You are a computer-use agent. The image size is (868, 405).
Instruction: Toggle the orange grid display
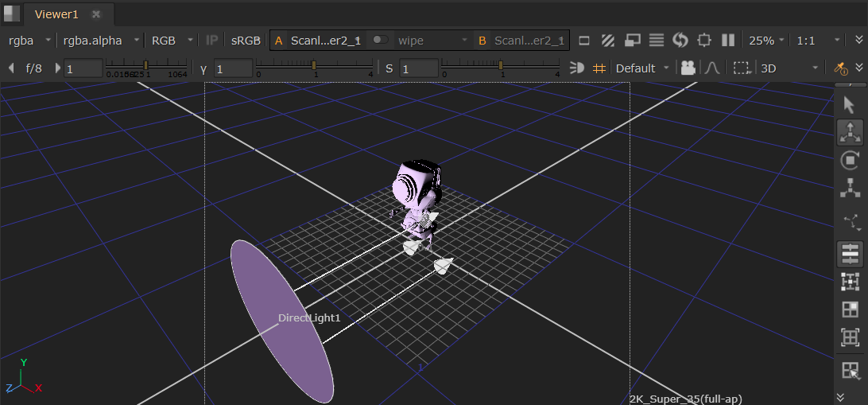pyautogui.click(x=599, y=68)
